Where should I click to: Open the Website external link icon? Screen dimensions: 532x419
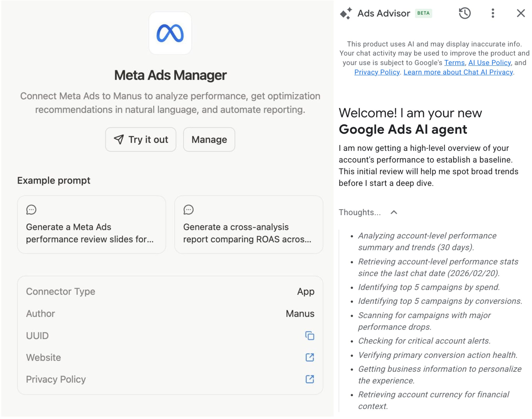pos(310,357)
